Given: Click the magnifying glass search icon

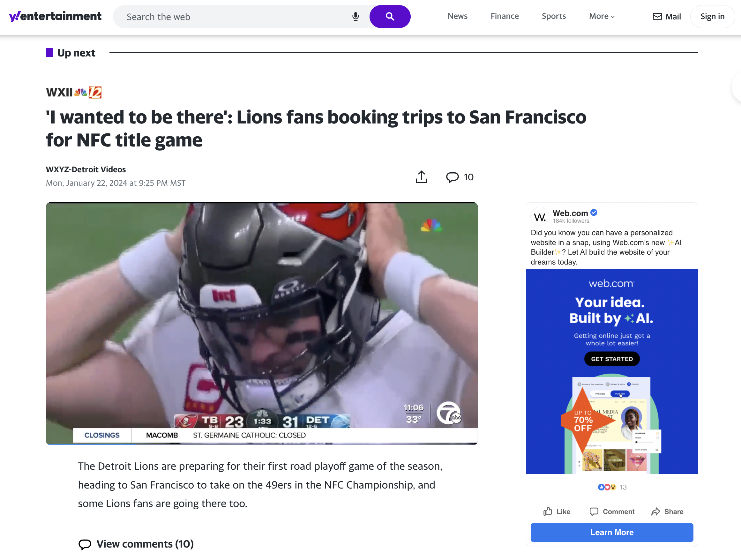Looking at the screenshot, I should pos(389,17).
